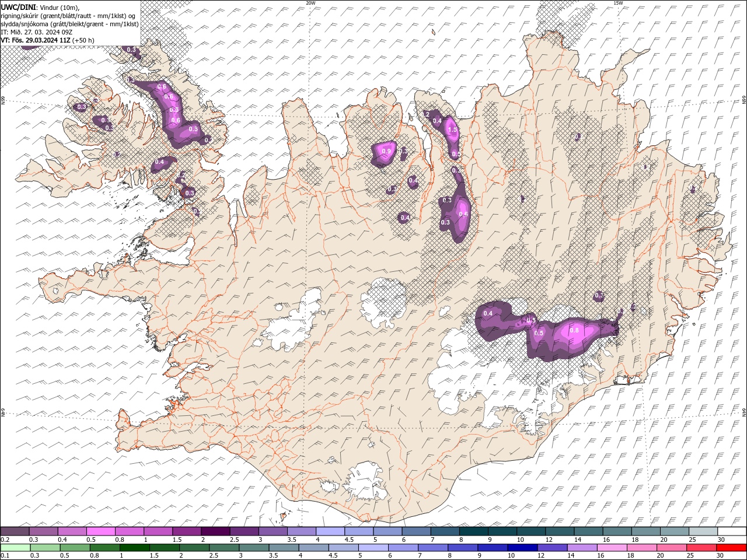This screenshot has width=747, height=560.
Task: Click the upper legend number 0.2
Action: [5, 540]
